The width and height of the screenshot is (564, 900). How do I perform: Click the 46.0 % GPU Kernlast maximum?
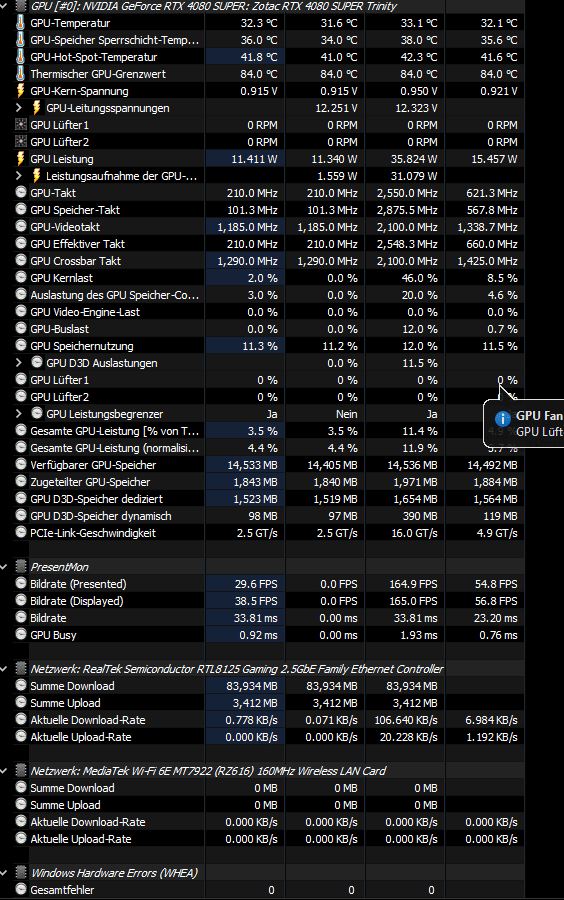[419, 278]
